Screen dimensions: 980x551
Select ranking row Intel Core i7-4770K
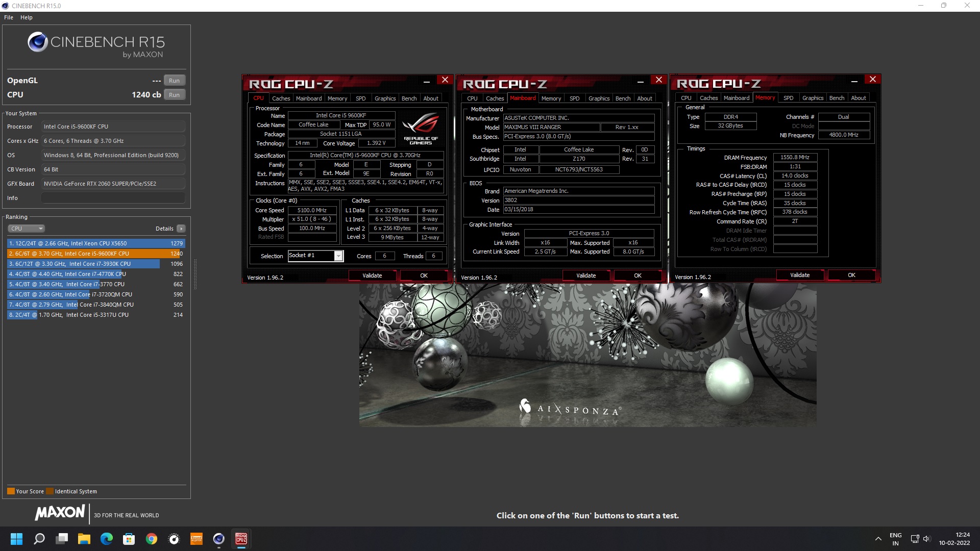pyautogui.click(x=96, y=274)
